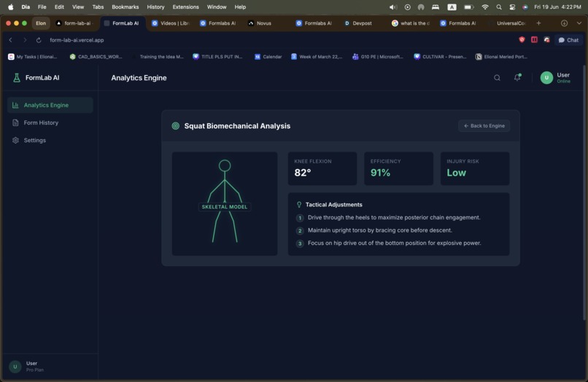The image size is (588, 382).
Task: Switch to the UniversalCo tab
Action: 507,23
